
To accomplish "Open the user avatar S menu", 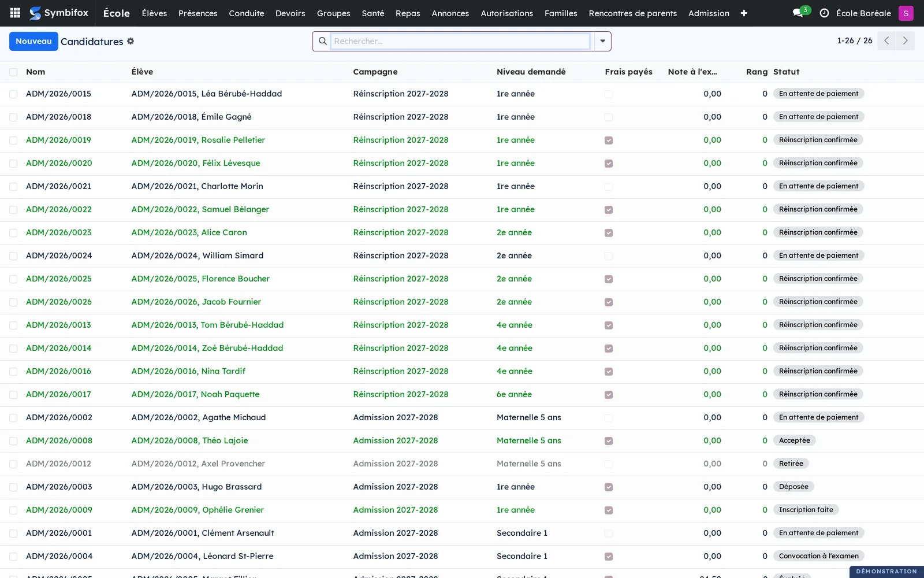I will coord(906,13).
